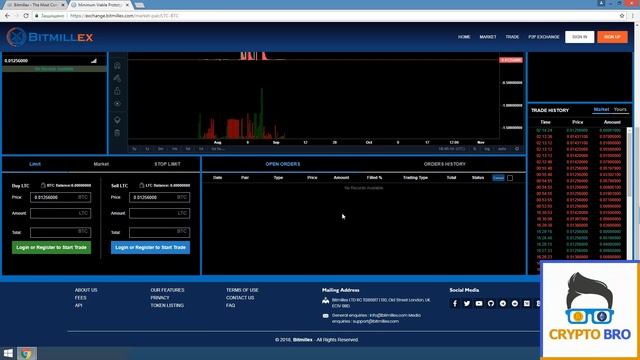Open the TOKEN LISTING footer link
This screenshot has width=640, height=360.
coord(167,305)
